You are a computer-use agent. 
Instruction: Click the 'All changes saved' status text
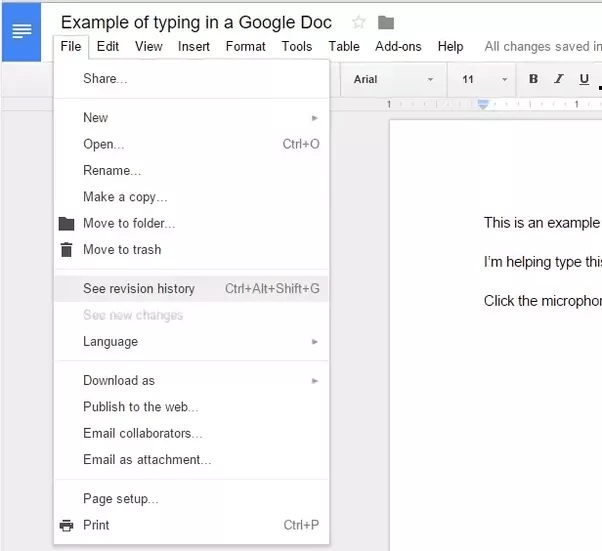tap(542, 46)
